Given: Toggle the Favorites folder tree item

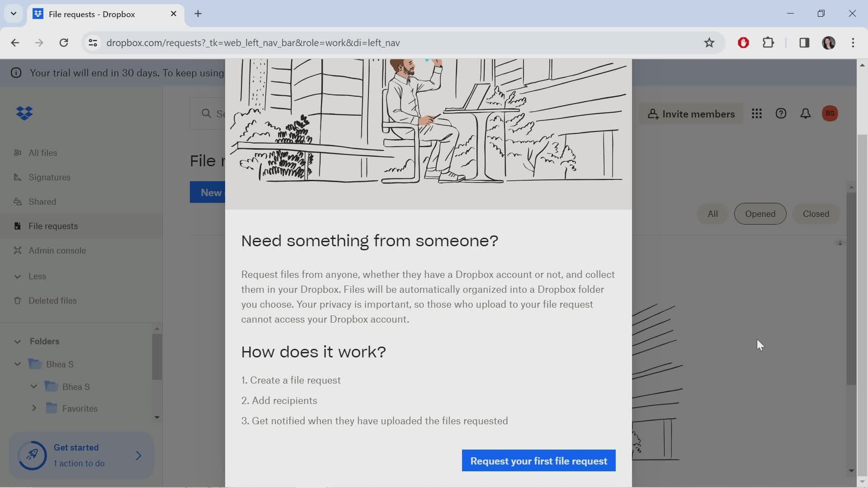Looking at the screenshot, I should pyautogui.click(x=33, y=408).
